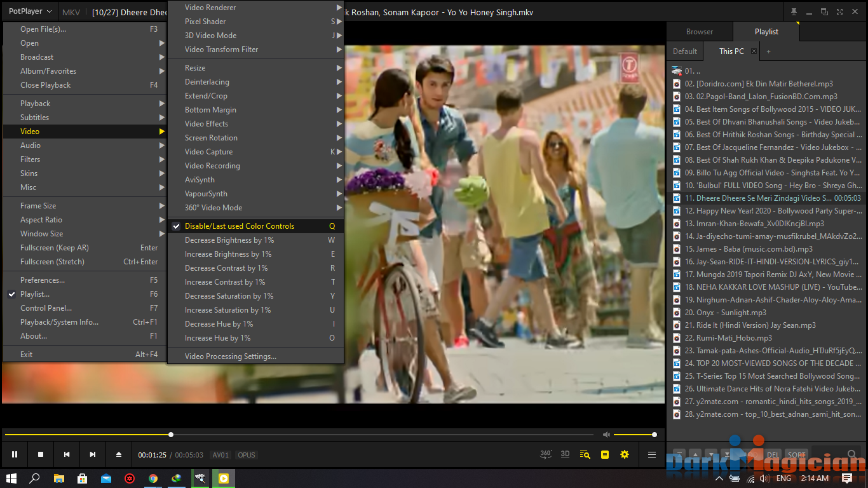Expand the Skins submenu
Viewport: 868px width, 488px height.
[x=85, y=173]
